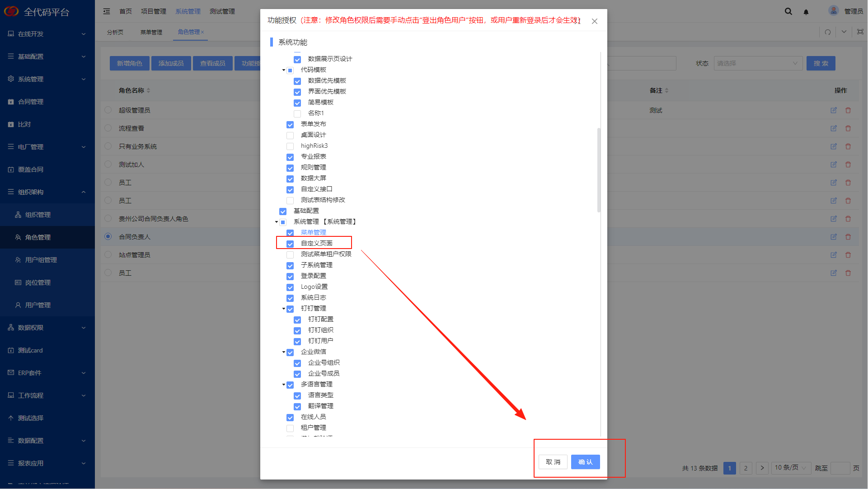Open the 项目管理 top menu
This screenshot has width=868, height=489.
click(x=153, y=11)
